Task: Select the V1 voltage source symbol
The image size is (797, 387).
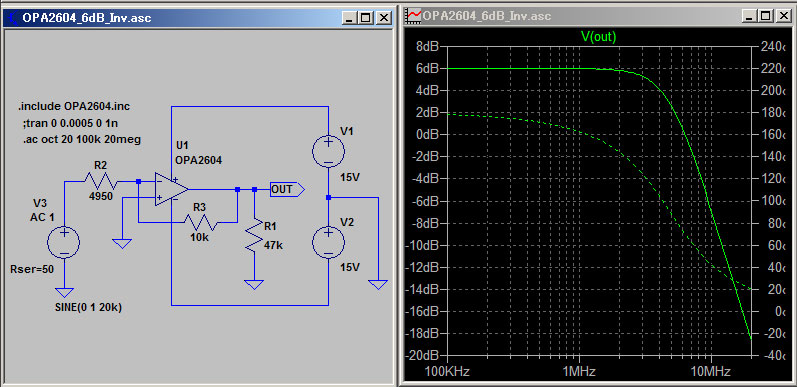Action: coord(328,151)
